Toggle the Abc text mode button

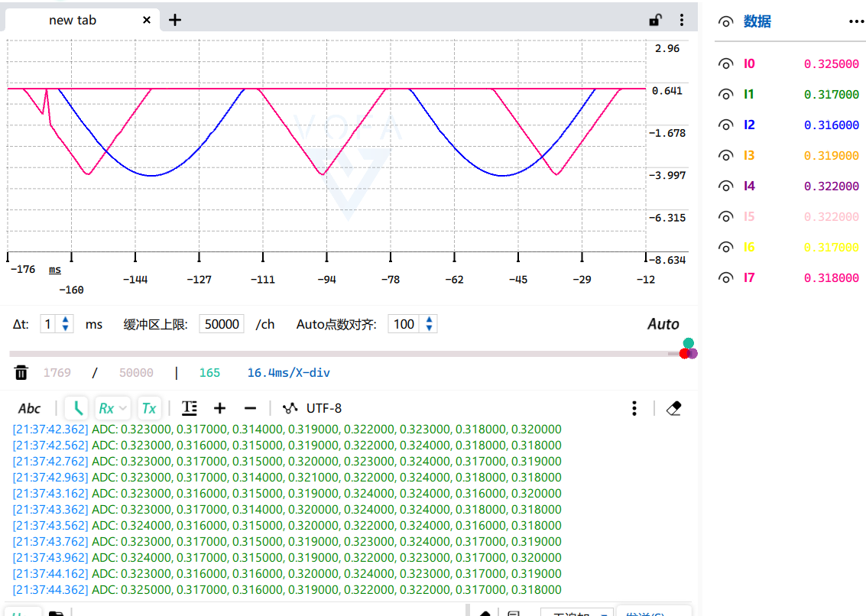point(29,408)
